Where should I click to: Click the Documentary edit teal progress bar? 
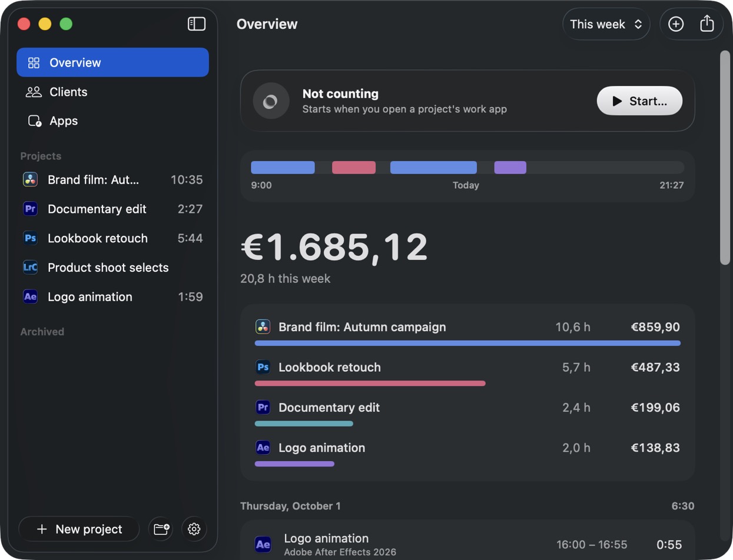click(x=304, y=424)
